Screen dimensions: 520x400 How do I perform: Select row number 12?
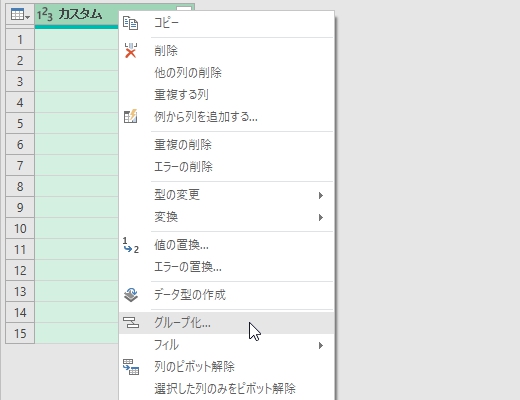[x=20, y=271]
